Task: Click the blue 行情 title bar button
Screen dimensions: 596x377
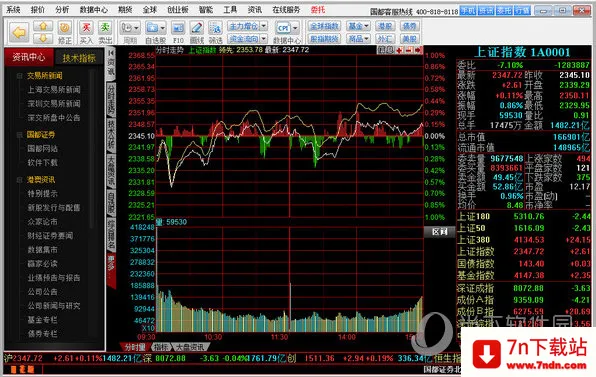Action: coord(522,11)
